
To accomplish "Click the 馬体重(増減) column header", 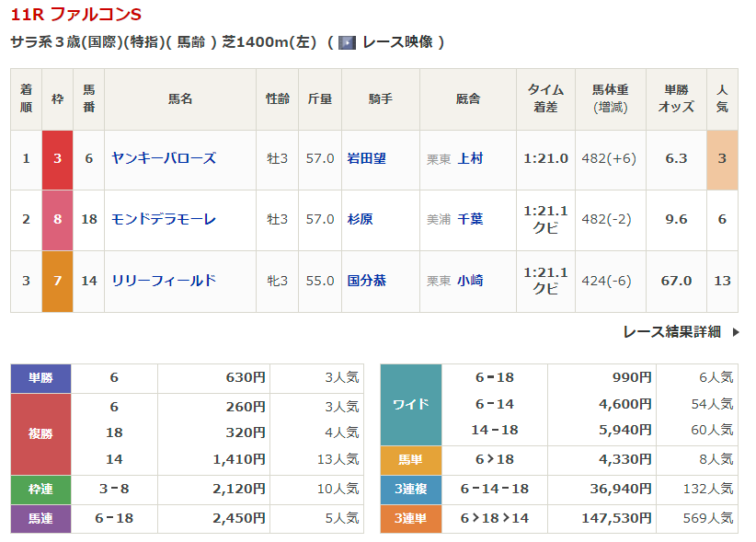I will pyautogui.click(x=611, y=98).
